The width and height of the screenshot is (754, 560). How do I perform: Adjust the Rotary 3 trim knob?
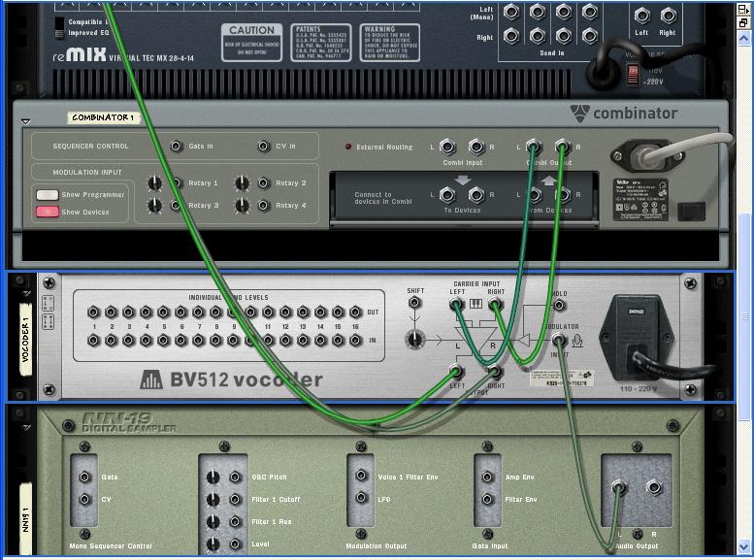(x=154, y=206)
